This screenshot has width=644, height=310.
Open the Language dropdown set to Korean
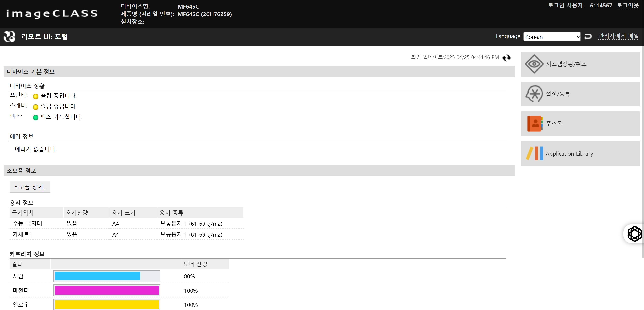[x=552, y=37]
